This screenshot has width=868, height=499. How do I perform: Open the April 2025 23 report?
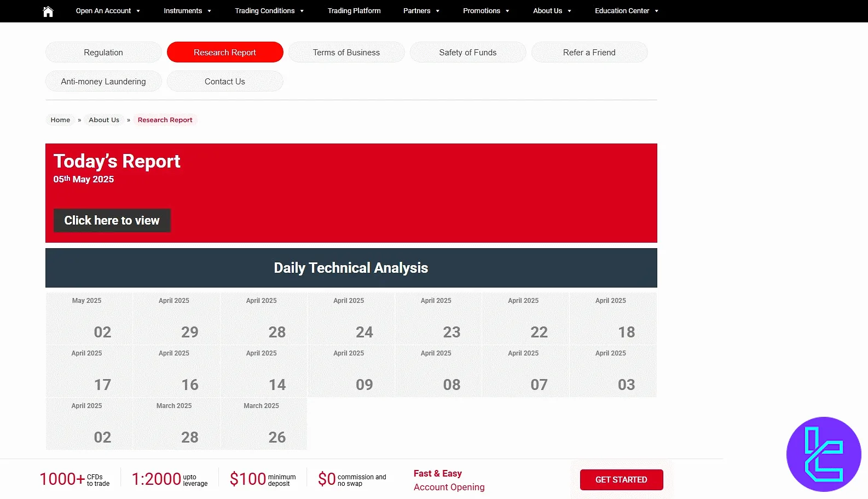tap(438, 318)
